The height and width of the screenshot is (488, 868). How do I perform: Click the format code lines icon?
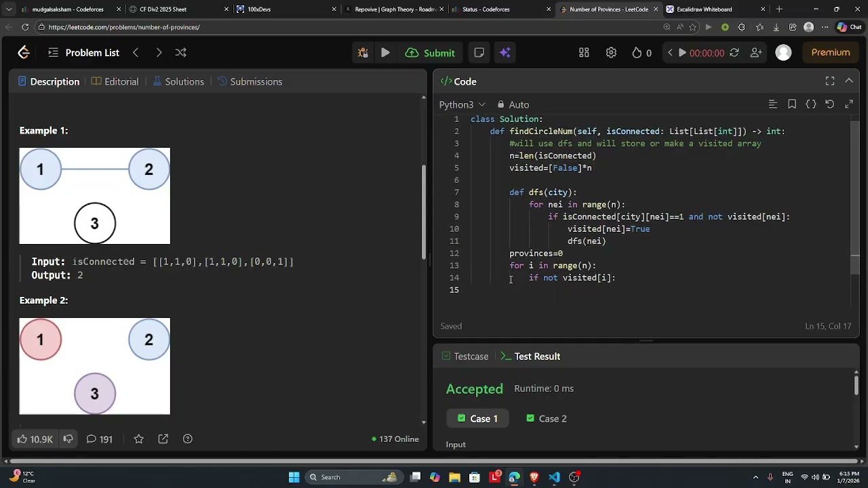pos(772,104)
